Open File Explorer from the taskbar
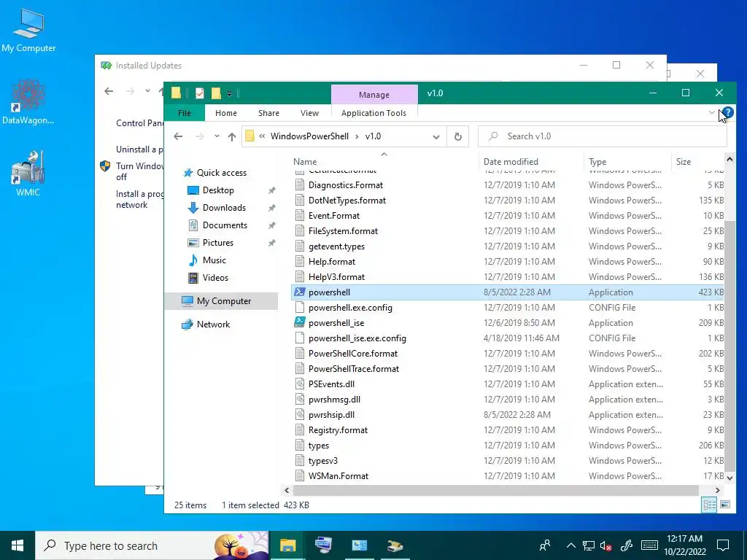This screenshot has width=747, height=560. [287, 545]
